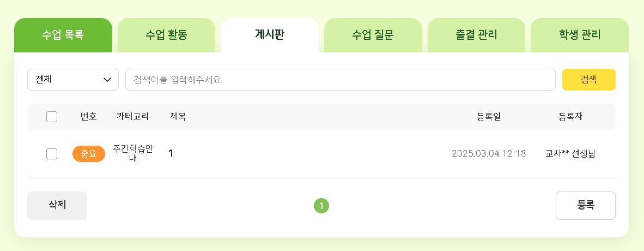The width and height of the screenshot is (644, 251).
Task: Expand the 전체 search filter dropdown
Action: [x=72, y=80]
